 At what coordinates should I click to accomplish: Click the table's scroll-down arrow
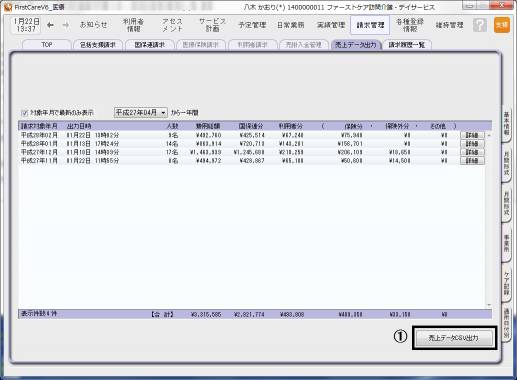(x=489, y=305)
